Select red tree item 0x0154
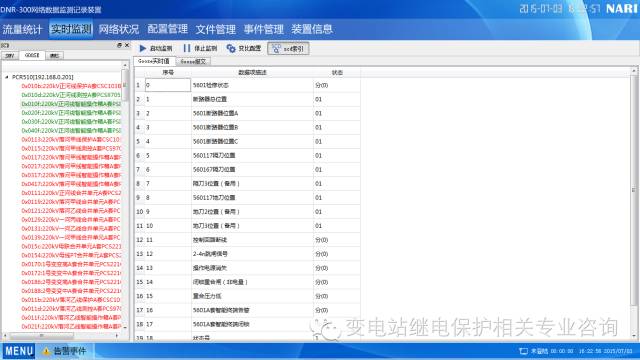This screenshot has width=640, height=360. tap(71, 255)
